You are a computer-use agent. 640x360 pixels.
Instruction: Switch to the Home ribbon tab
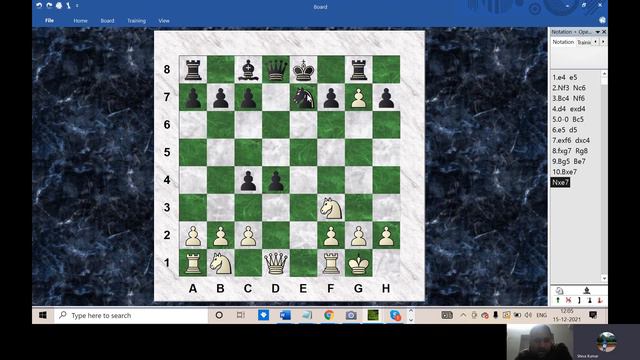coord(80,21)
